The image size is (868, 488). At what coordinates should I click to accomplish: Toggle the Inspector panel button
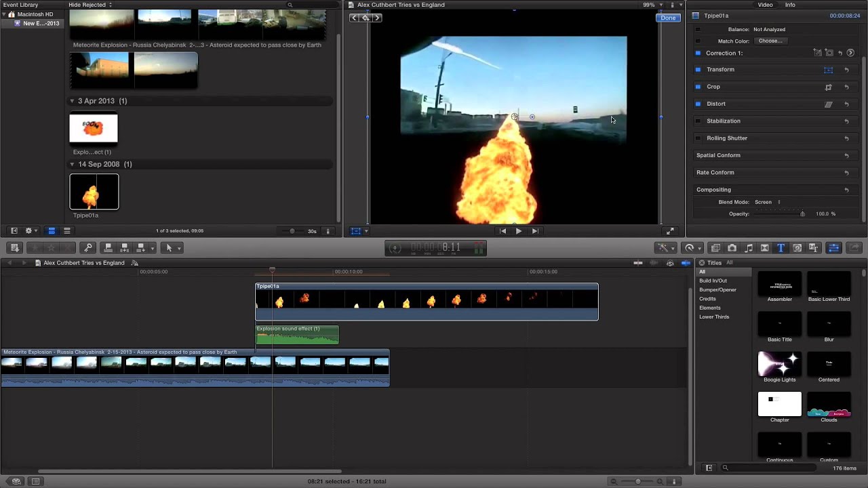point(834,248)
